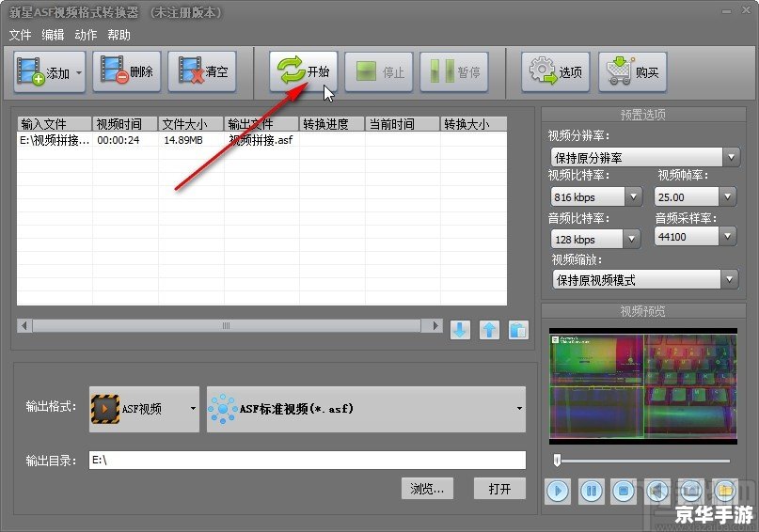Screen dimensions: 759x532
Task: Click the 打开 button to open the output folder
Action: [499, 489]
